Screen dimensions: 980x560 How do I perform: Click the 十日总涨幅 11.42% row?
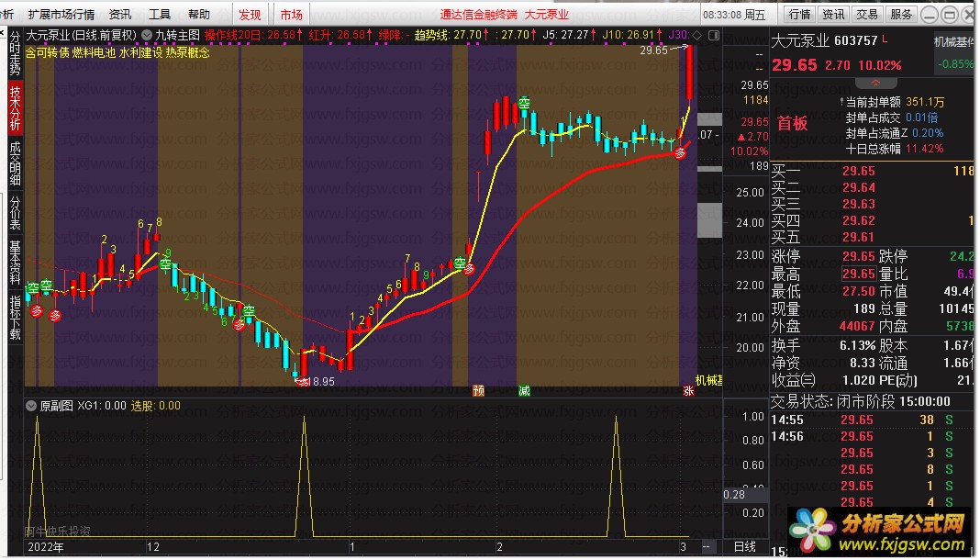tap(895, 149)
